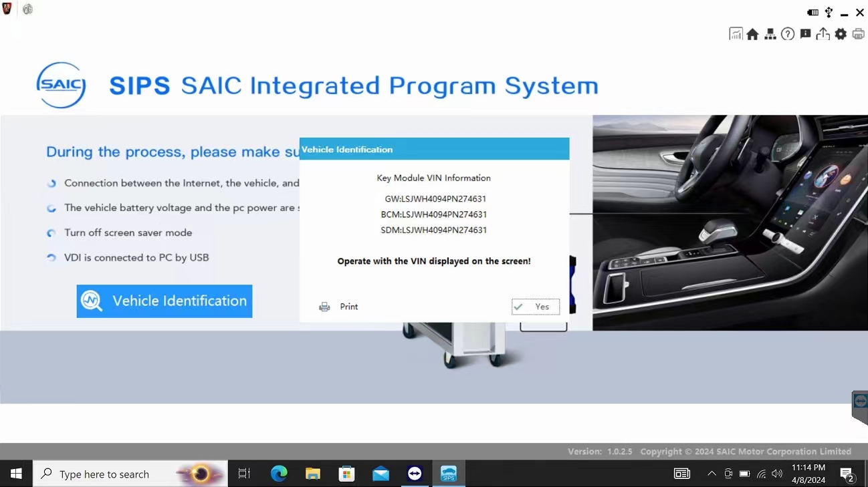
Task: Open the Help question mark icon
Action: click(788, 33)
